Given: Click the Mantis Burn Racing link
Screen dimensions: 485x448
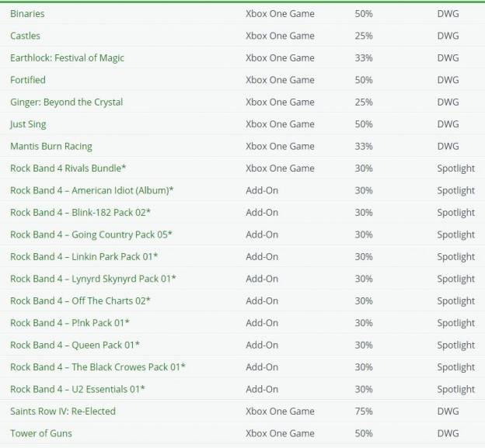Looking at the screenshot, I should 51,146.
